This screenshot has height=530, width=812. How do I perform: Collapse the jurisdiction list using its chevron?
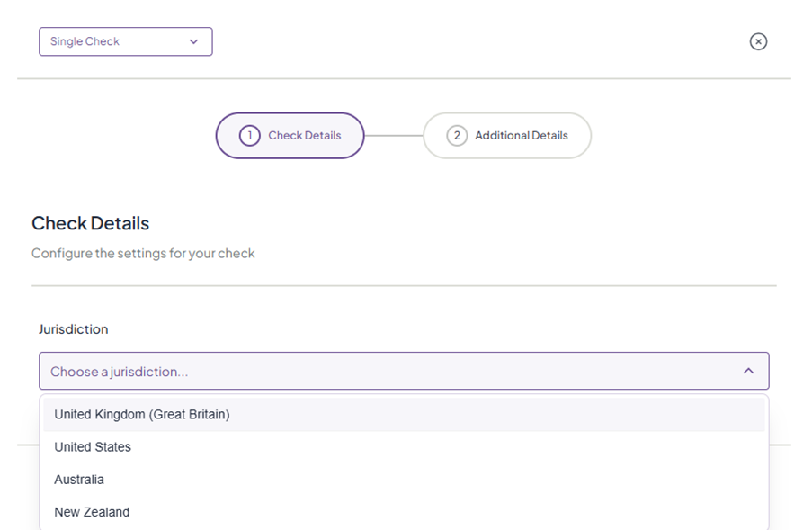coord(748,371)
